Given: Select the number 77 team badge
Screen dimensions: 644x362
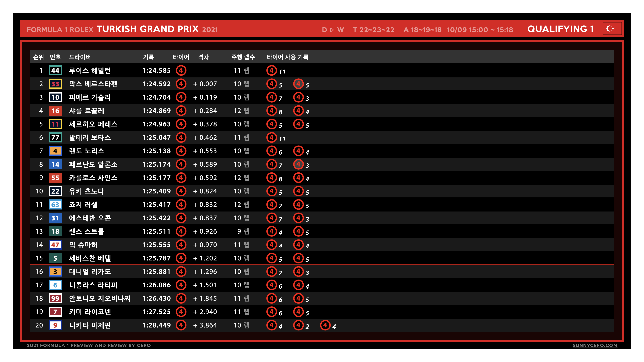Looking at the screenshot, I should (x=55, y=137).
